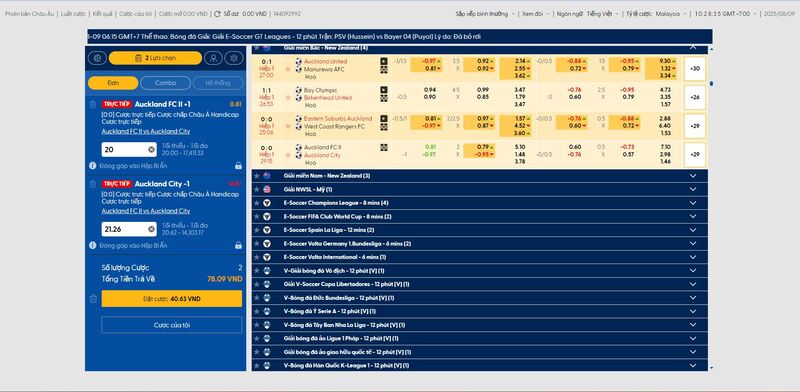
Task: Open Luật cược in the top menu
Action: click(x=73, y=14)
